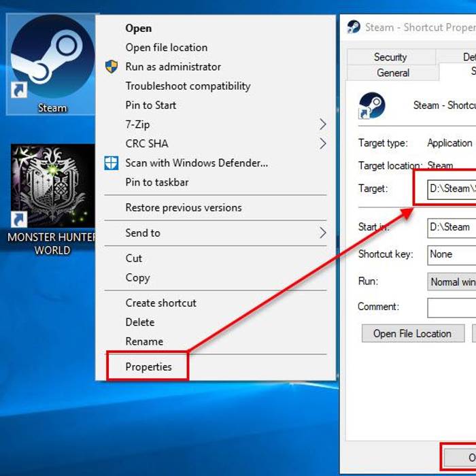The width and height of the screenshot is (476, 476).
Task: Click the Steam label under desktop icon
Action: [52, 108]
